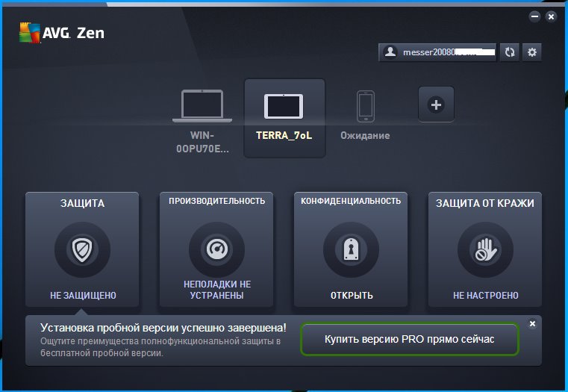Screen dimensions: 568x392
Task: Click НЕПОЛАДКИ НЕ УСТРАНЕНЫ status
Action: tap(216, 290)
